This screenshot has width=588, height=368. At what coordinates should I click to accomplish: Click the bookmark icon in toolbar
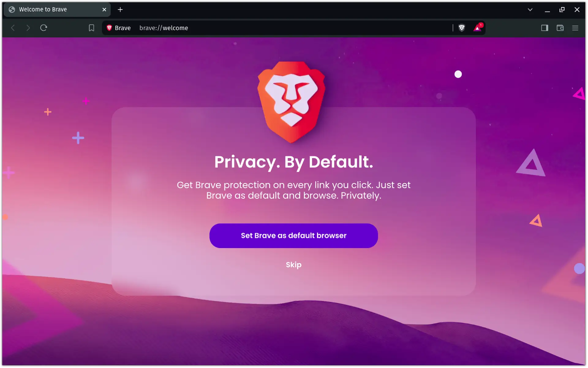point(91,28)
